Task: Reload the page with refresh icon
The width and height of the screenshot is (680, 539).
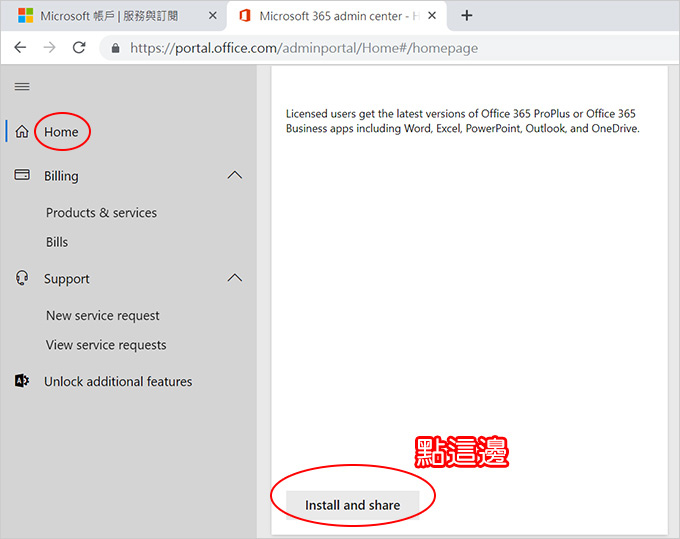Action: tap(79, 47)
